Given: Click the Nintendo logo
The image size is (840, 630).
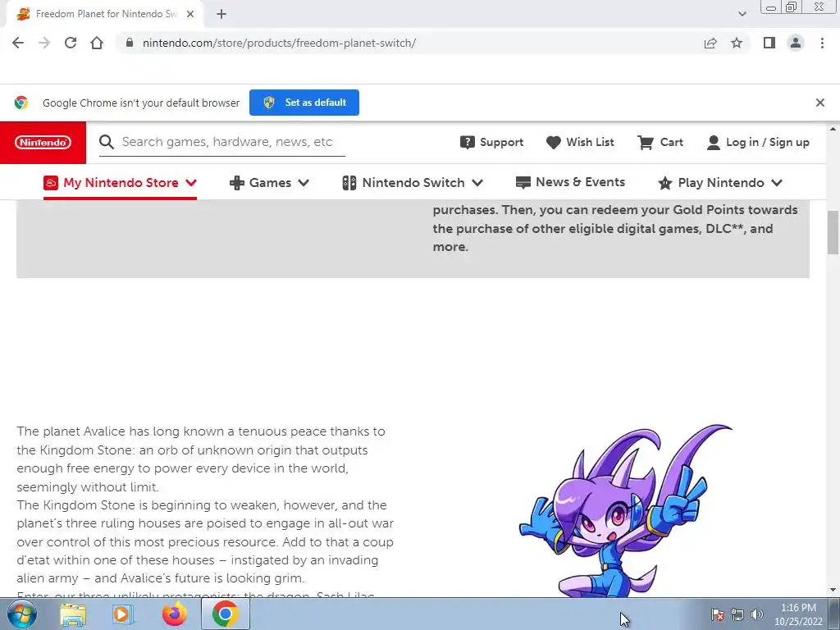Looking at the screenshot, I should pyautogui.click(x=43, y=143).
